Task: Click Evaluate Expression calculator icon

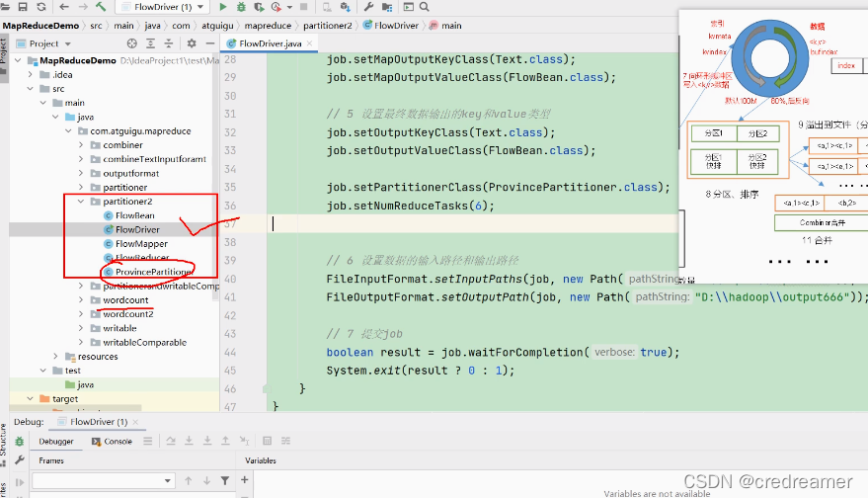Action: coord(268,441)
